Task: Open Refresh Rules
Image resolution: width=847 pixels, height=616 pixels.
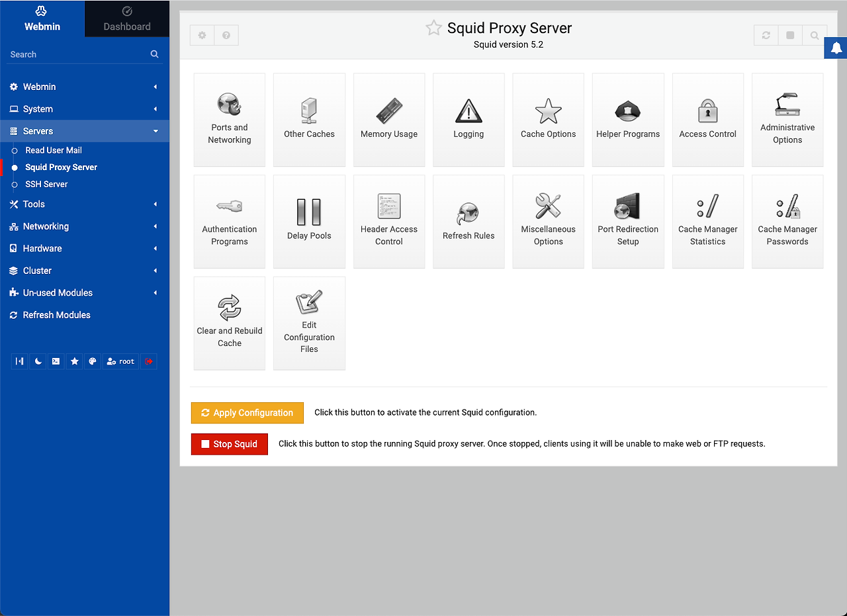Action: coord(468,222)
